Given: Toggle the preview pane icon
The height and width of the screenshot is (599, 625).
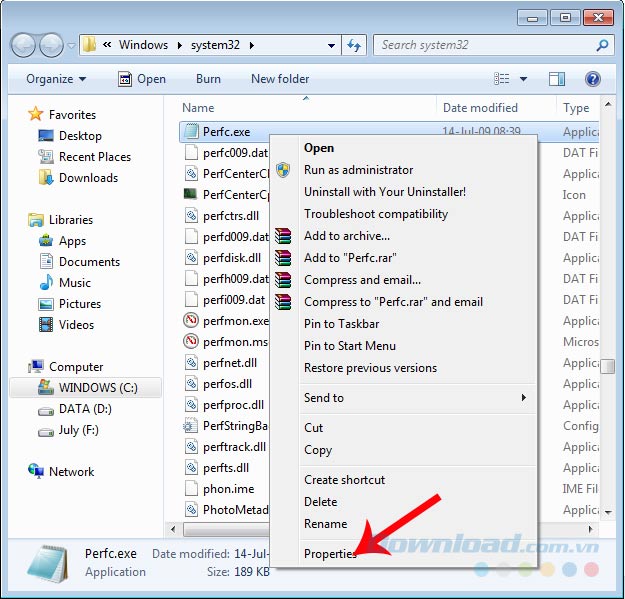Looking at the screenshot, I should [x=556, y=79].
